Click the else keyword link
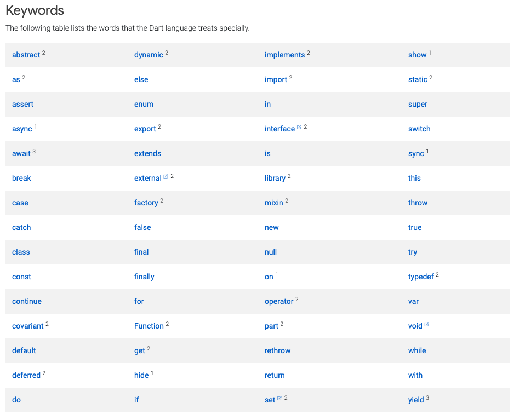Screen dimensions: 519x420 point(141,80)
